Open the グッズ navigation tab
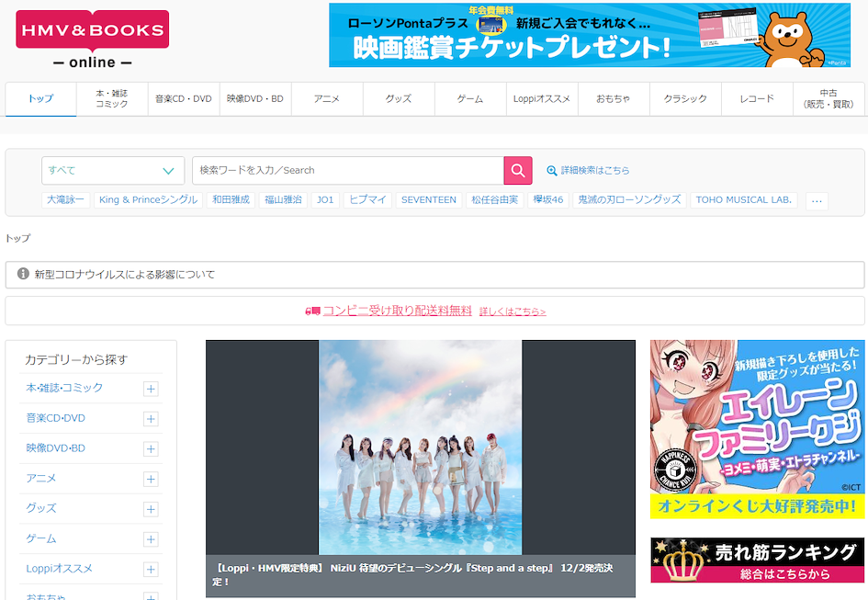This screenshot has height=600, width=868. pyautogui.click(x=399, y=99)
